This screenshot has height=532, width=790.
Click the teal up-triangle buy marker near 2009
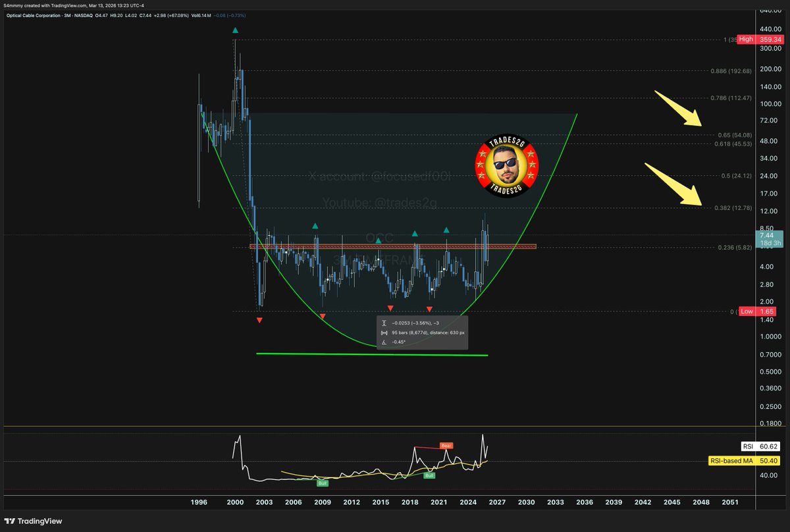tap(315, 225)
